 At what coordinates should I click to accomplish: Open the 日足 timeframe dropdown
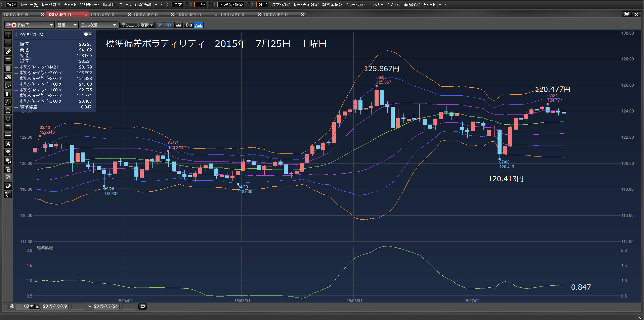[67, 25]
